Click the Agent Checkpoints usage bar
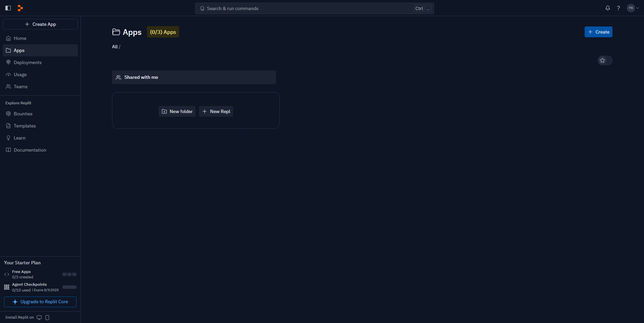The width and height of the screenshot is (644, 323). pyautogui.click(x=69, y=287)
